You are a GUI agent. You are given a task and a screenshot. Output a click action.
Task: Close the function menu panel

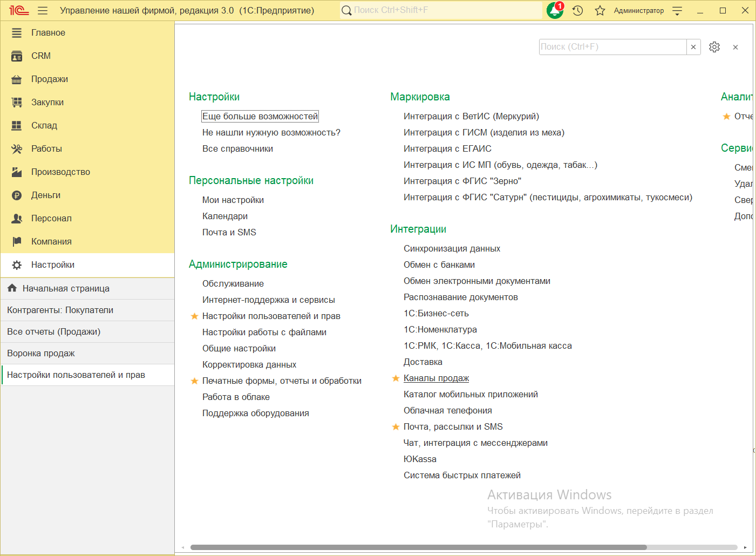(x=735, y=48)
